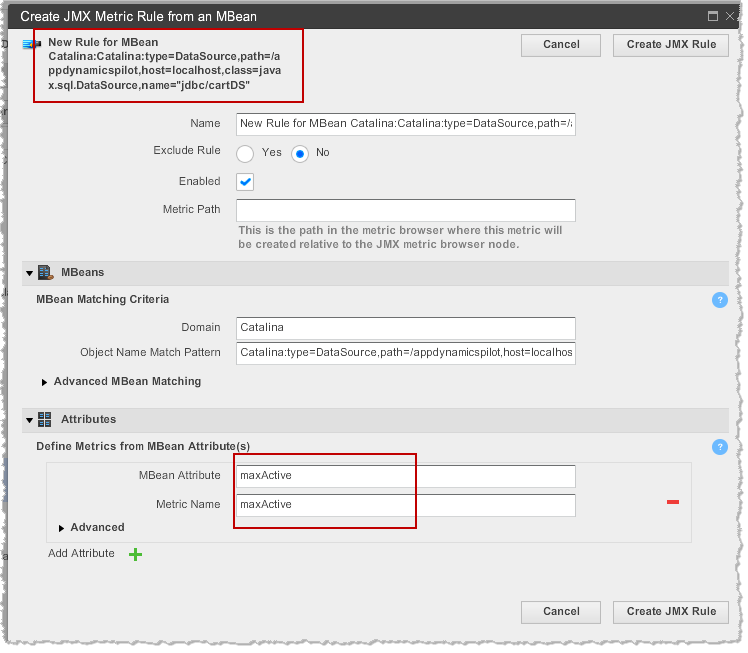748x653 pixels.
Task: Click the MBean Matching Criteria heading
Action: click(103, 300)
